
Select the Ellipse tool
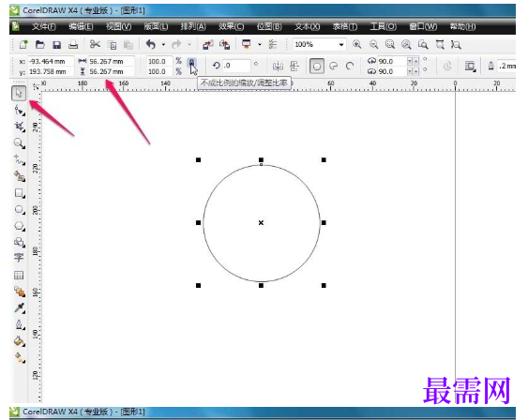[19, 209]
